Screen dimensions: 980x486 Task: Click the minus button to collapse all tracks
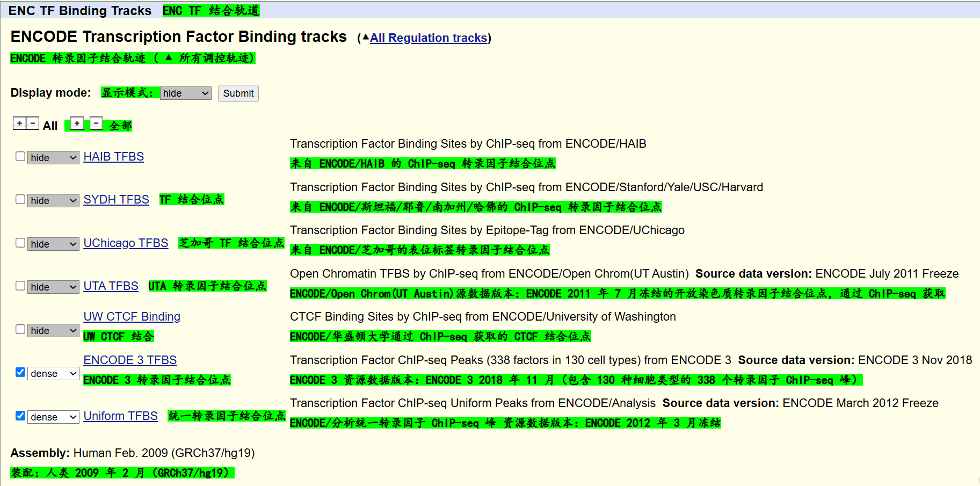click(32, 123)
